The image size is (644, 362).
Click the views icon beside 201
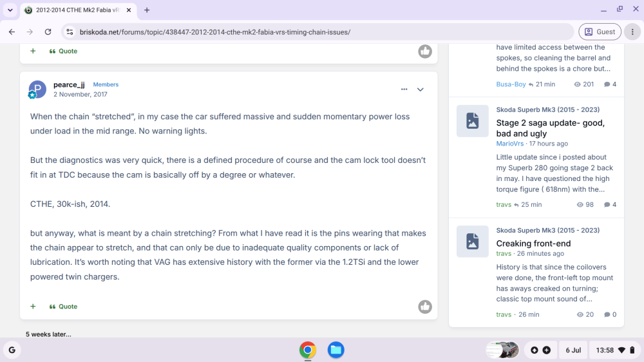pos(577,84)
